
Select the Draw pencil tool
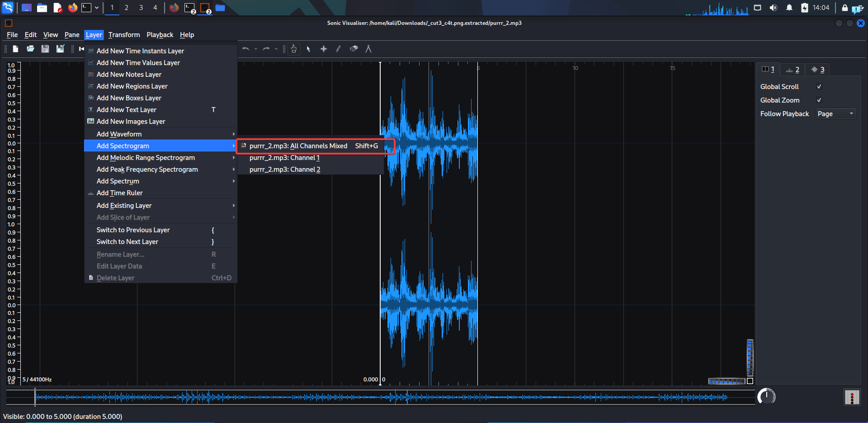[338, 49]
